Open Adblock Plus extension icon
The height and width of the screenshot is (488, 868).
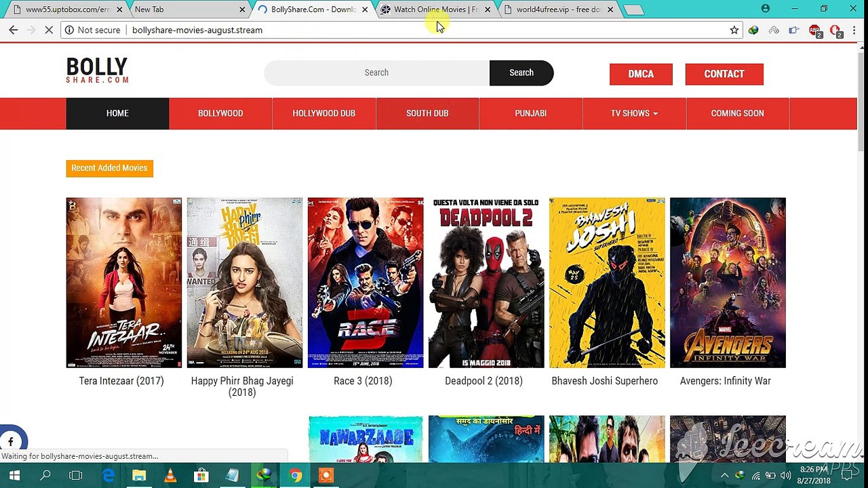(x=816, y=30)
